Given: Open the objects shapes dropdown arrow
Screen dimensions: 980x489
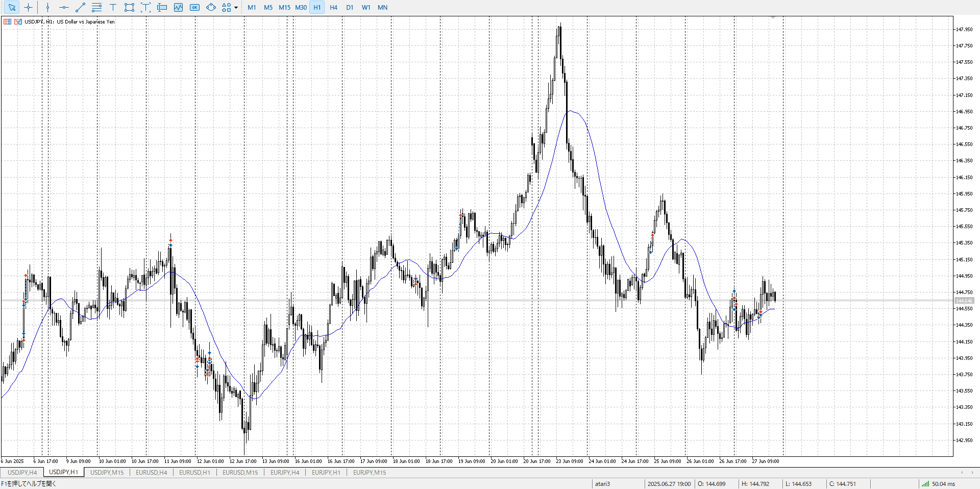Looking at the screenshot, I should coord(236,8).
